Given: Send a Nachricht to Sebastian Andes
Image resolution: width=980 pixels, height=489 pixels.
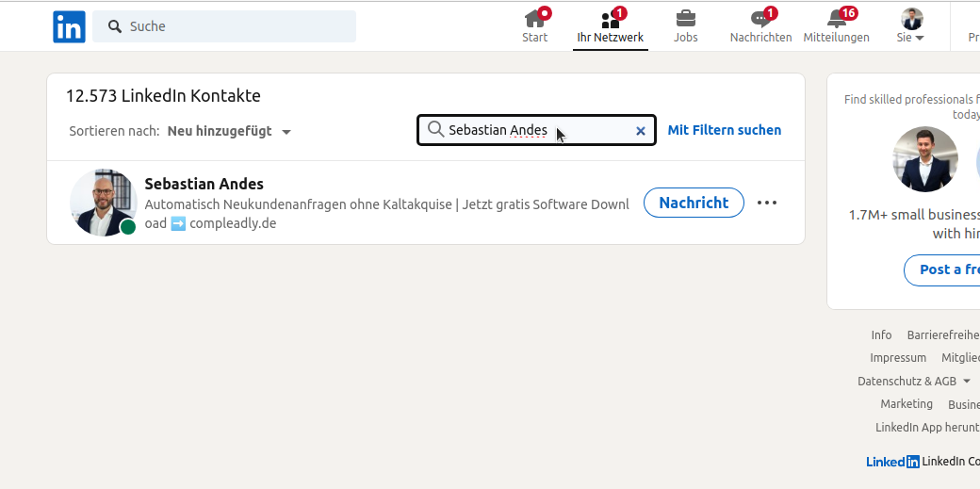Looking at the screenshot, I should pos(694,203).
